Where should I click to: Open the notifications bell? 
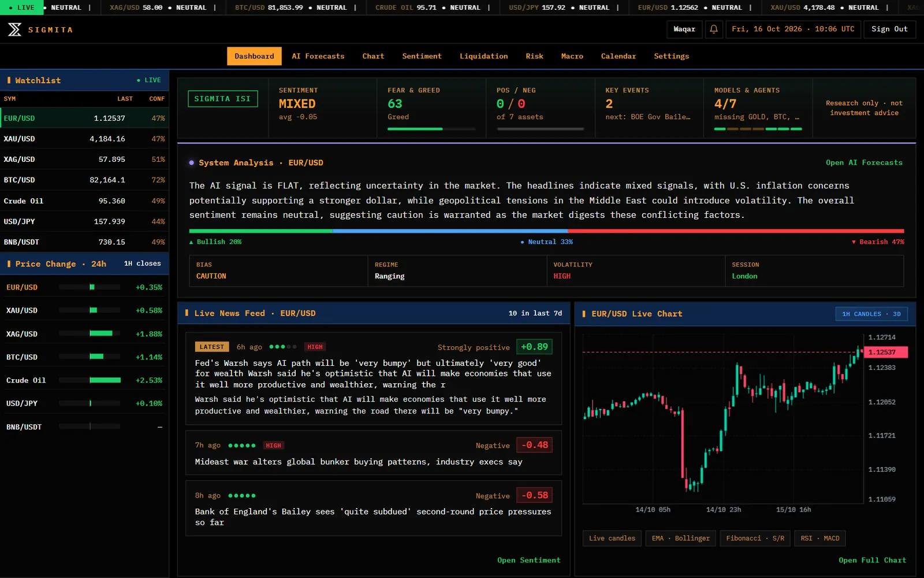tap(714, 29)
